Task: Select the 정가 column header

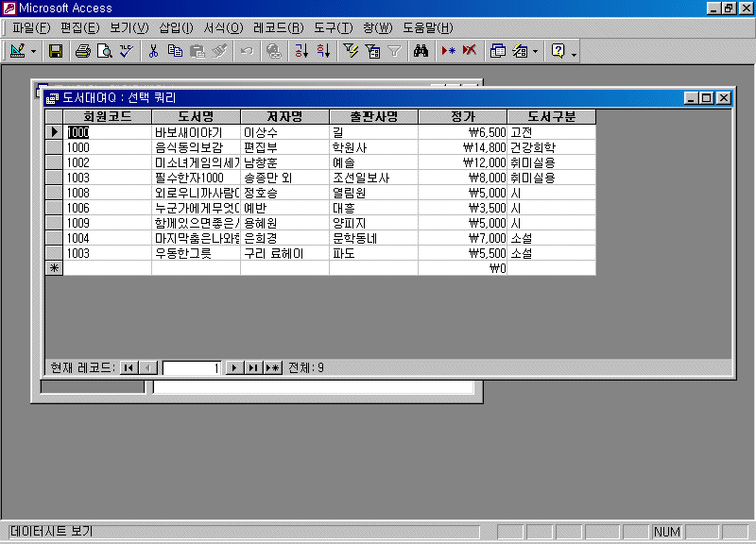Action: [462, 116]
